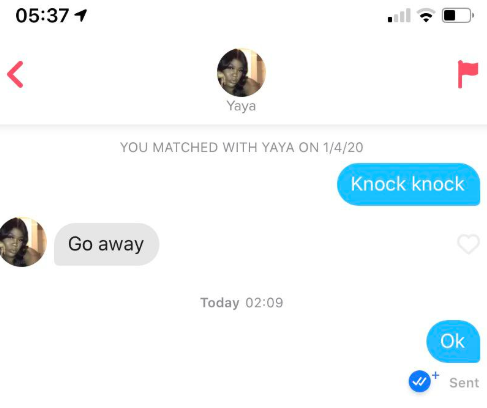Tap the name Yaya under the header photo
Viewport: 487px width, 408px height.
[241, 106]
